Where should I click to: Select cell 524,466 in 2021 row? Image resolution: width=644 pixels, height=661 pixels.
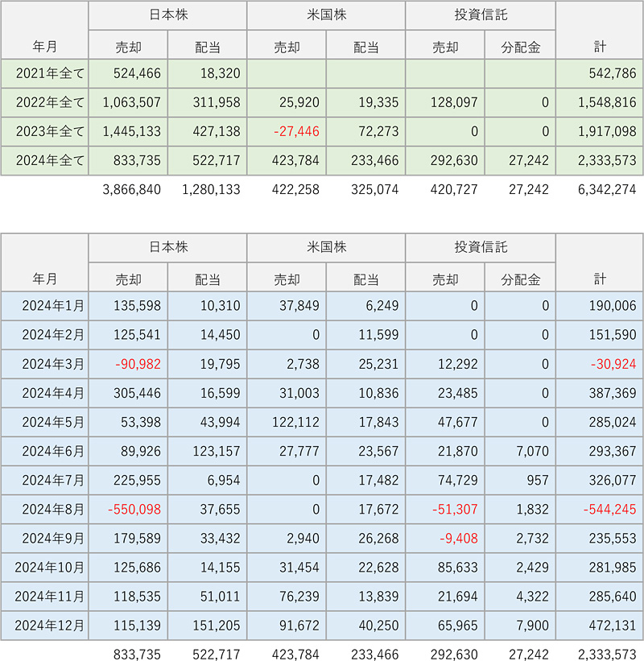137,73
